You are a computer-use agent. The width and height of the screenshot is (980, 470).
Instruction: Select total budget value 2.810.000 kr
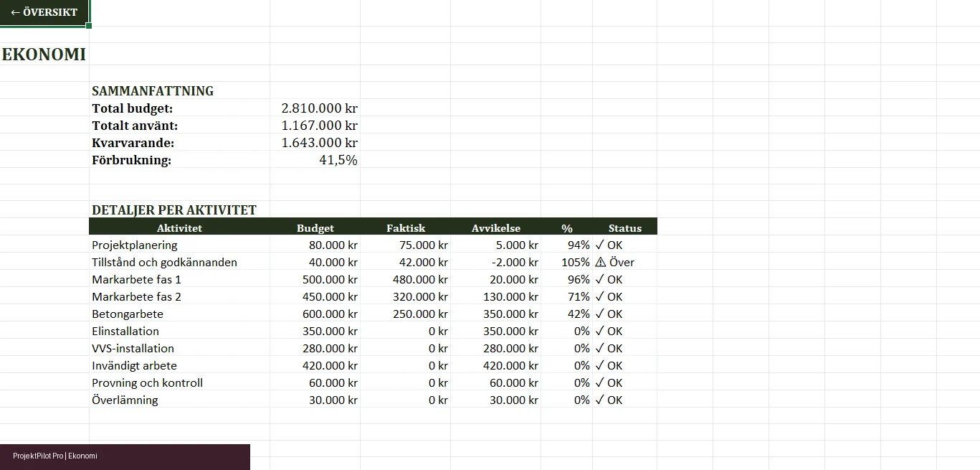[x=320, y=108]
